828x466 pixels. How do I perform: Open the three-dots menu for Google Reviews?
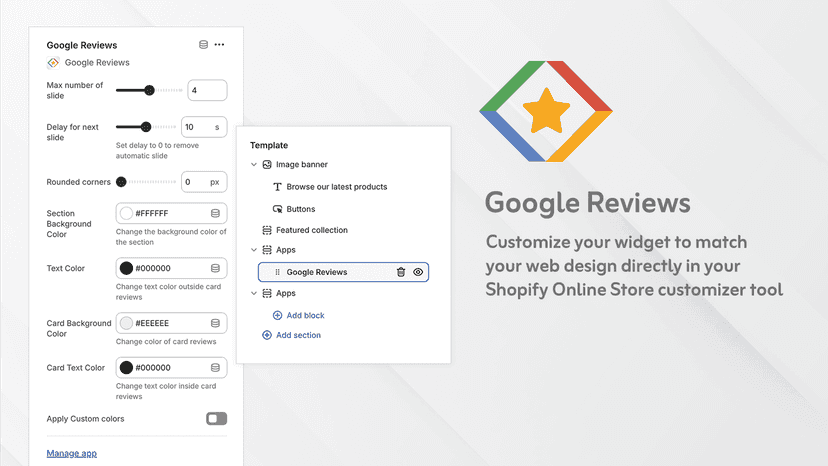click(x=219, y=44)
